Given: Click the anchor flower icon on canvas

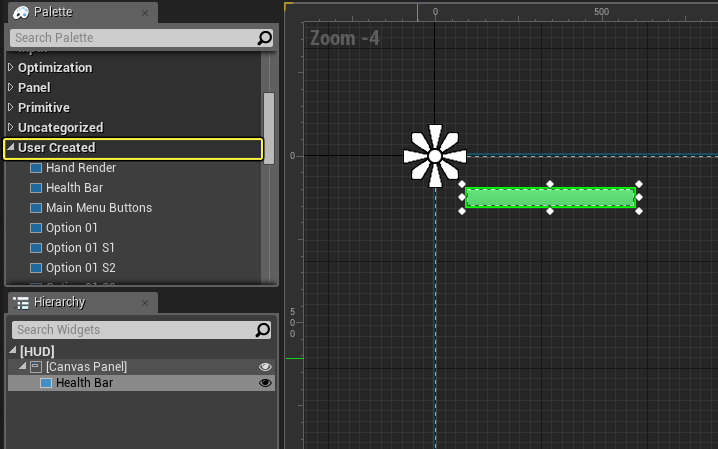Looking at the screenshot, I should click(435, 156).
